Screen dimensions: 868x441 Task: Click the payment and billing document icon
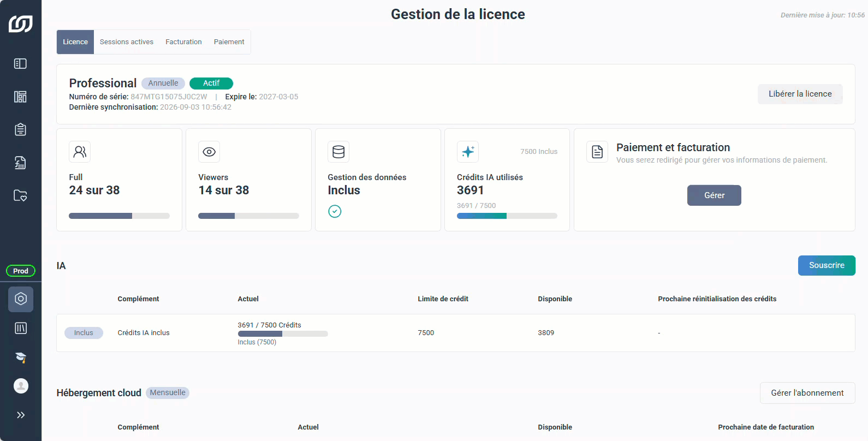click(x=597, y=152)
